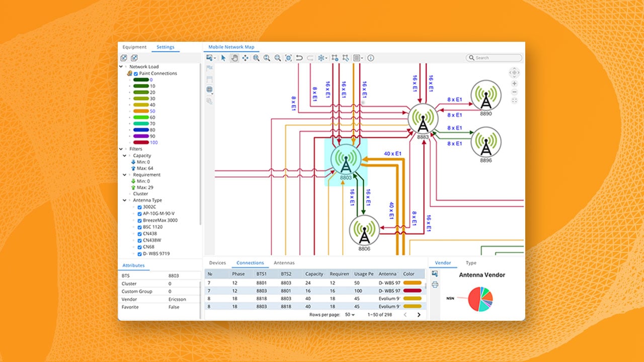
Task: Uncheck the CN68 antenna checkbox
Action: [140, 247]
